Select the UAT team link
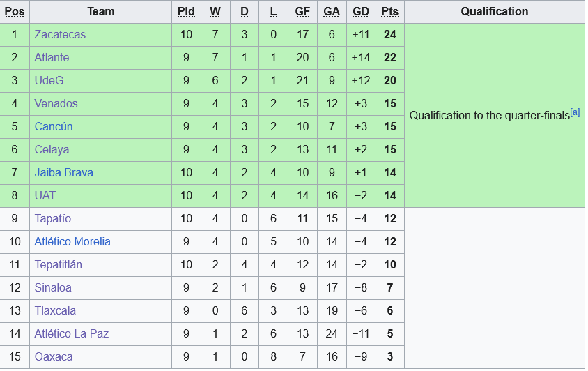This screenshot has height=371, width=588. click(45, 196)
